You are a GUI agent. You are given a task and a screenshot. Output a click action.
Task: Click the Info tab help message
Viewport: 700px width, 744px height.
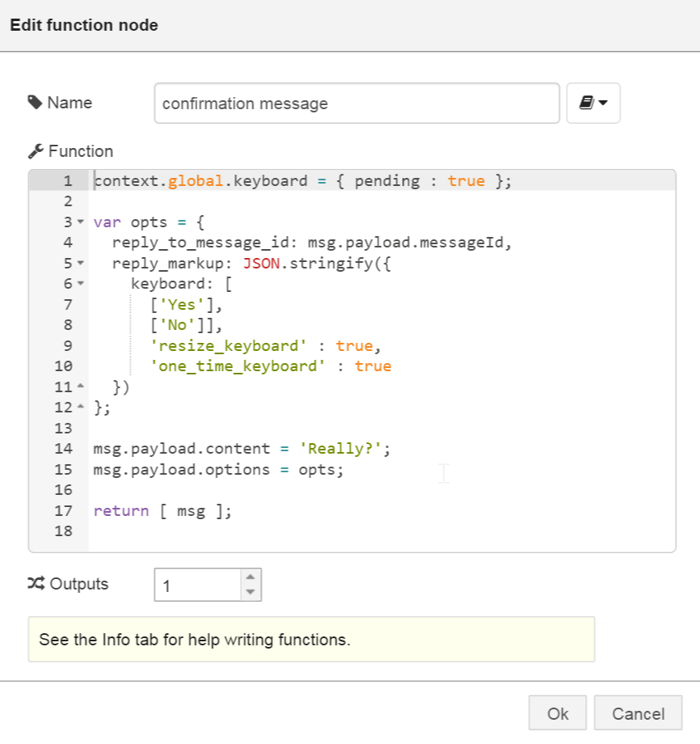point(194,640)
